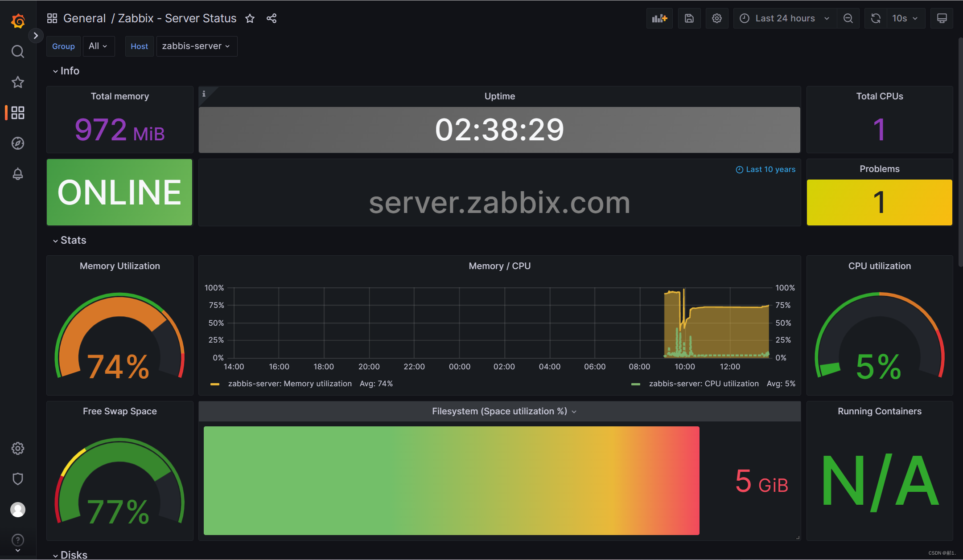Click the General breadcrumb link
Viewport: 963px width, 560px height.
pos(84,18)
